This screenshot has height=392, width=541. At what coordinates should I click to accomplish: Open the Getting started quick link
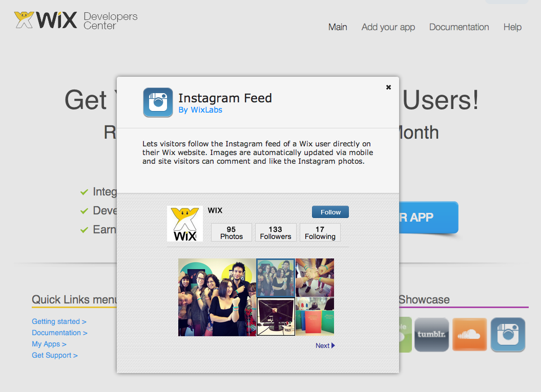[x=59, y=321]
